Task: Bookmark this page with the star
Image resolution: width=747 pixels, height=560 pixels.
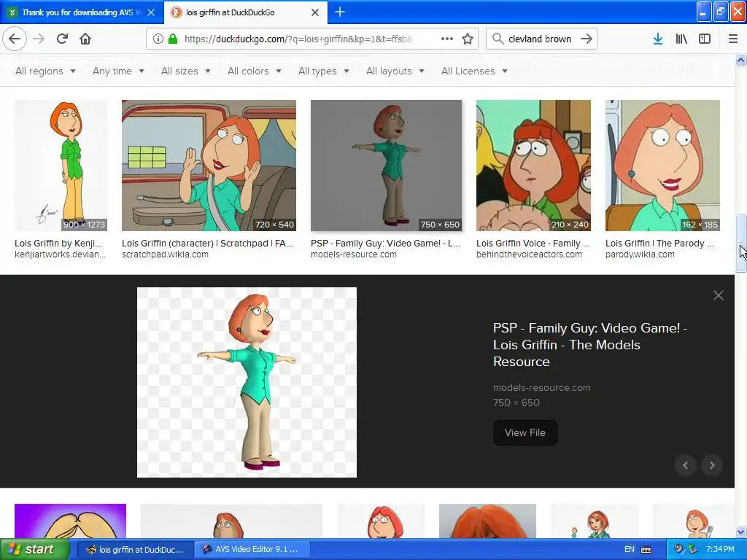Action: click(468, 39)
